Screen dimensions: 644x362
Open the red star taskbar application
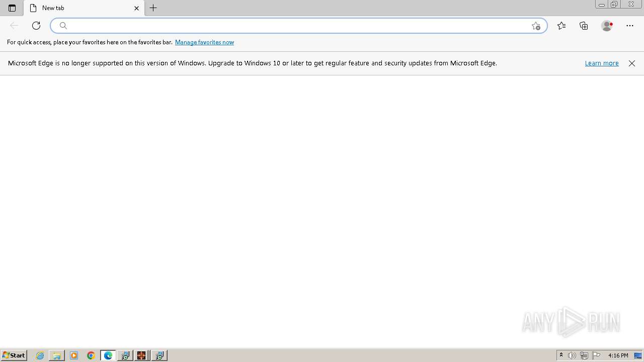click(x=142, y=355)
